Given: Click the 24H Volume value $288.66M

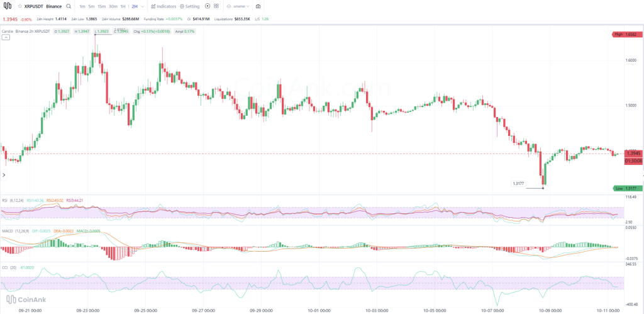Looking at the screenshot, I should (131, 20).
